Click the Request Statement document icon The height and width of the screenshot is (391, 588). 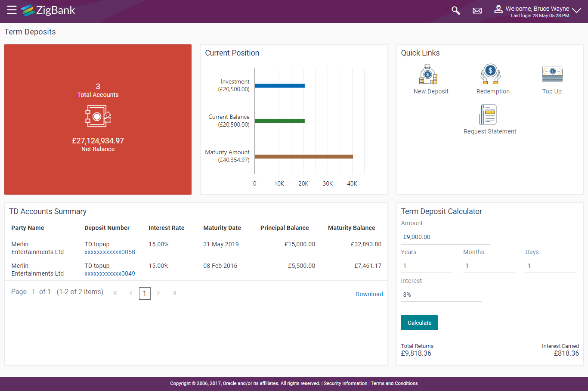click(x=488, y=115)
